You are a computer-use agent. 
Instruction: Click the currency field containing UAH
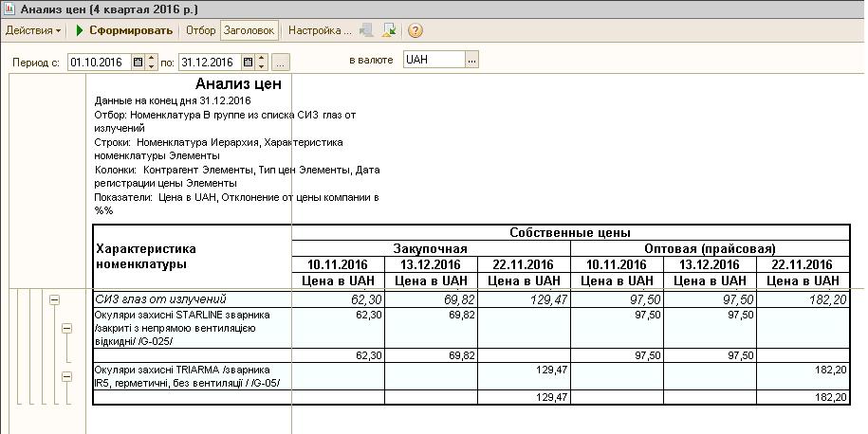click(x=434, y=59)
